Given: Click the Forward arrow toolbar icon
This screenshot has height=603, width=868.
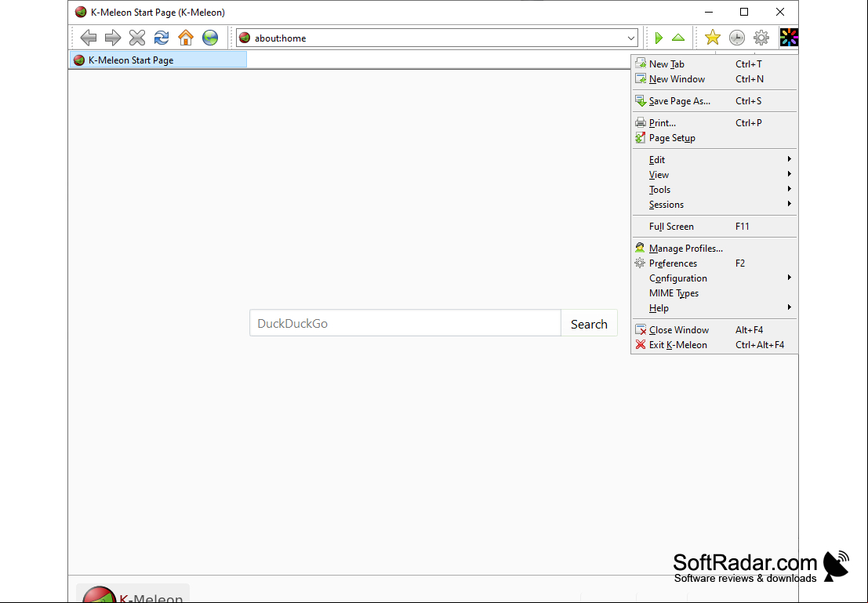Looking at the screenshot, I should coord(113,38).
